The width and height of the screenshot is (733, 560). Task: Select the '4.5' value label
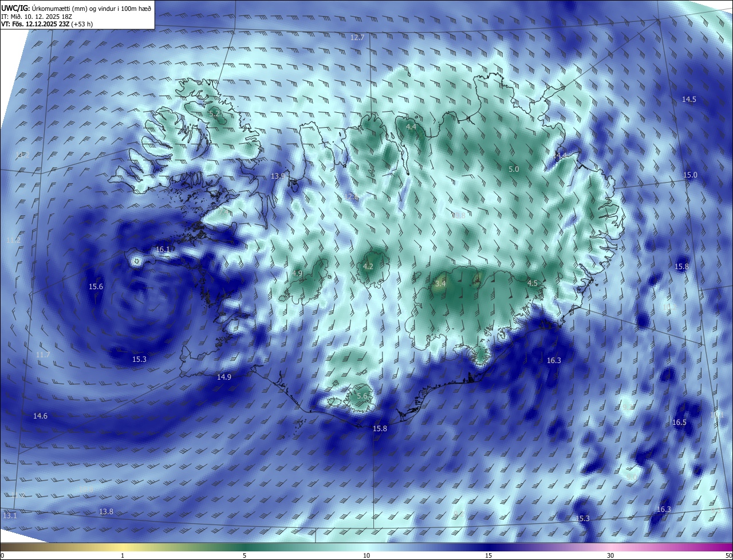(533, 283)
